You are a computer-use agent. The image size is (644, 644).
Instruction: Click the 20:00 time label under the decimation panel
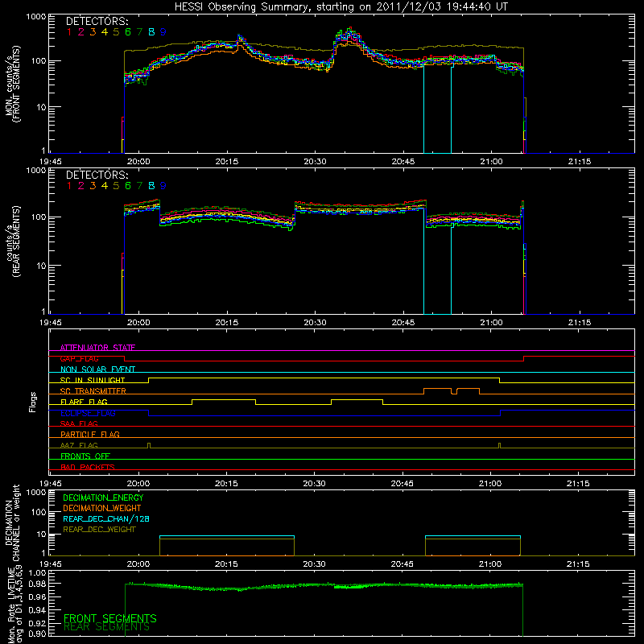(138, 564)
